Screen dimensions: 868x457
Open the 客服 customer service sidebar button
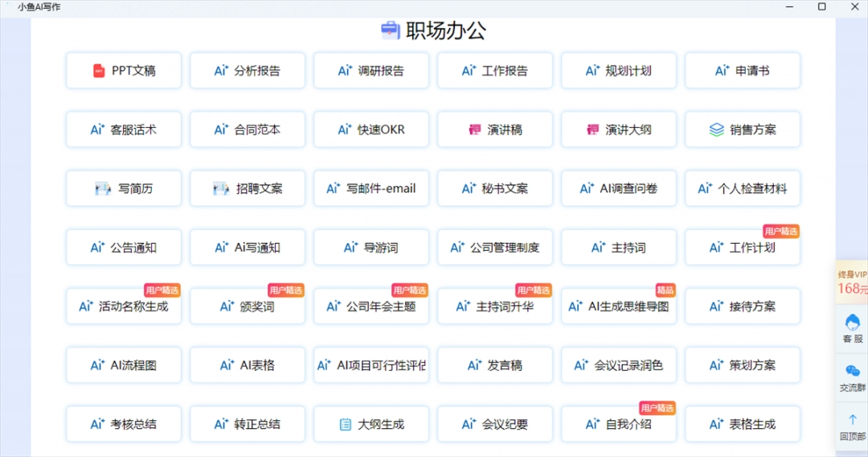[x=853, y=328]
